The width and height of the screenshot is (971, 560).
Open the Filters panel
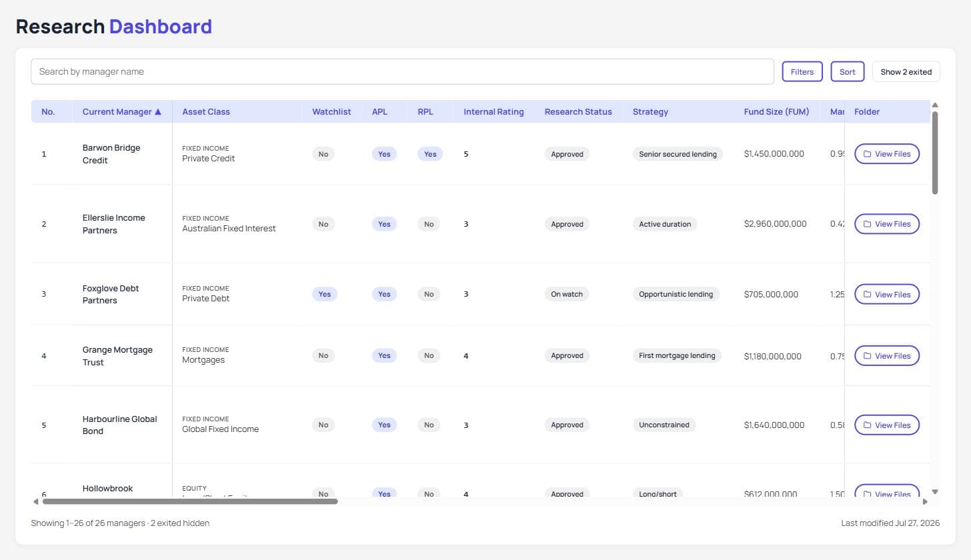pos(802,71)
